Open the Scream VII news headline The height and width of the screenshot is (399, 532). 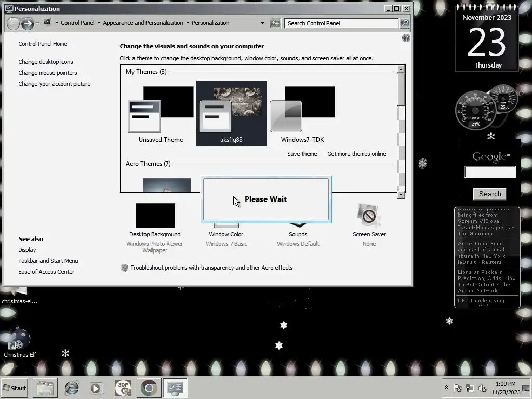(487, 222)
